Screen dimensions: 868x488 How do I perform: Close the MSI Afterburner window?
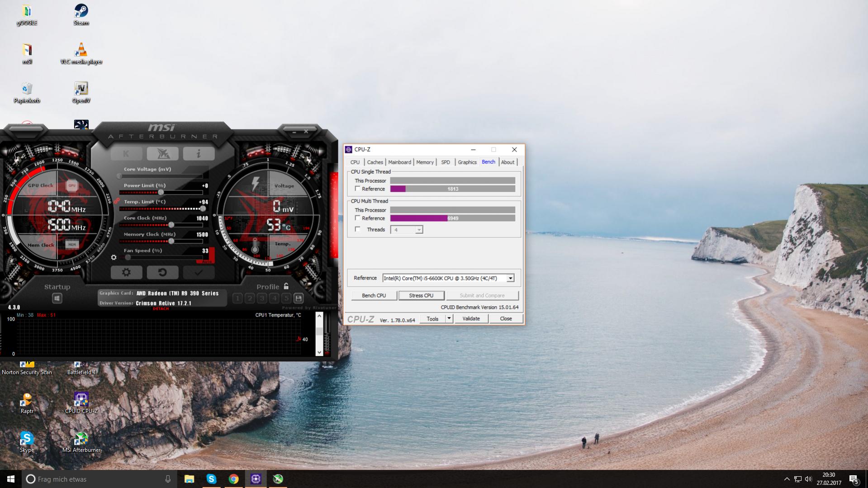coord(306,132)
